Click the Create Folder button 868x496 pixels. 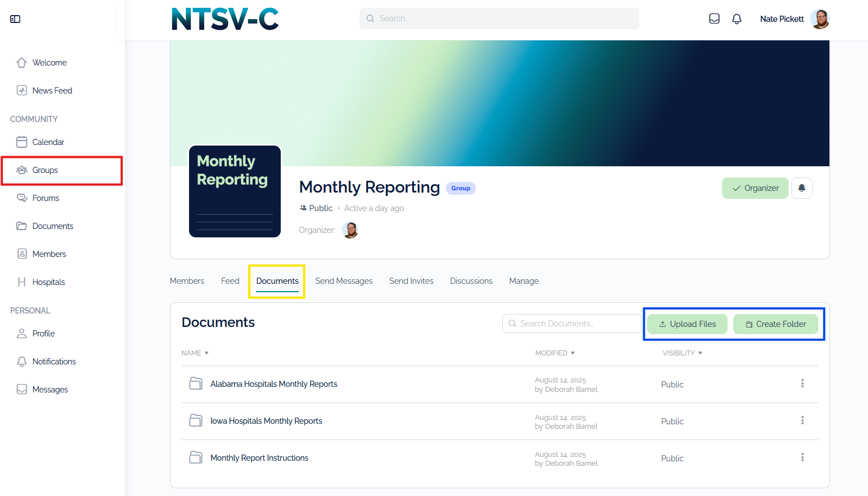tap(775, 324)
